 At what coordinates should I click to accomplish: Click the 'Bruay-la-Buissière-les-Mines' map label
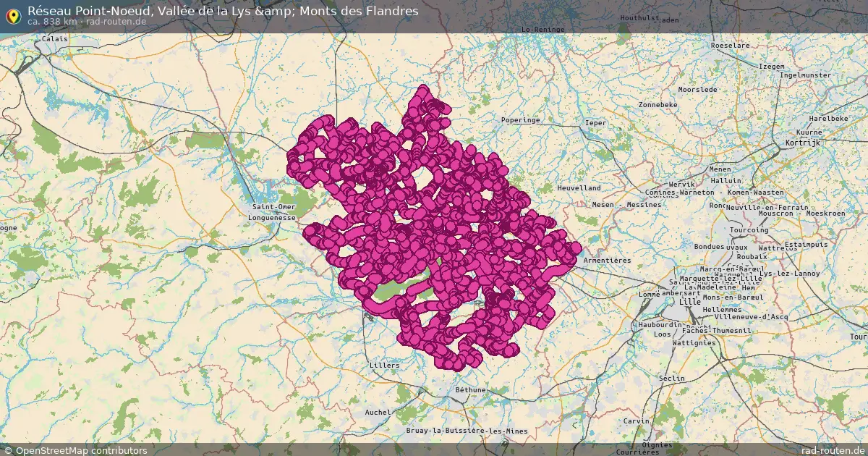[467, 431]
